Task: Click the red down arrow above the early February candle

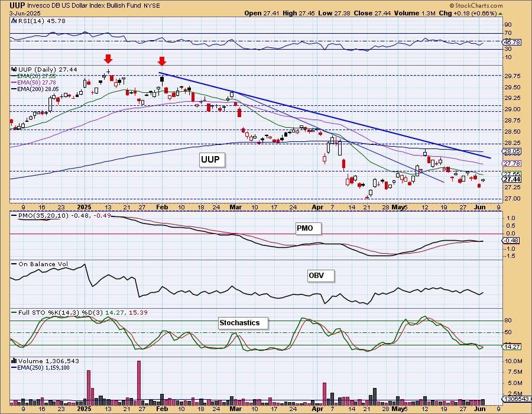Action: click(162, 61)
